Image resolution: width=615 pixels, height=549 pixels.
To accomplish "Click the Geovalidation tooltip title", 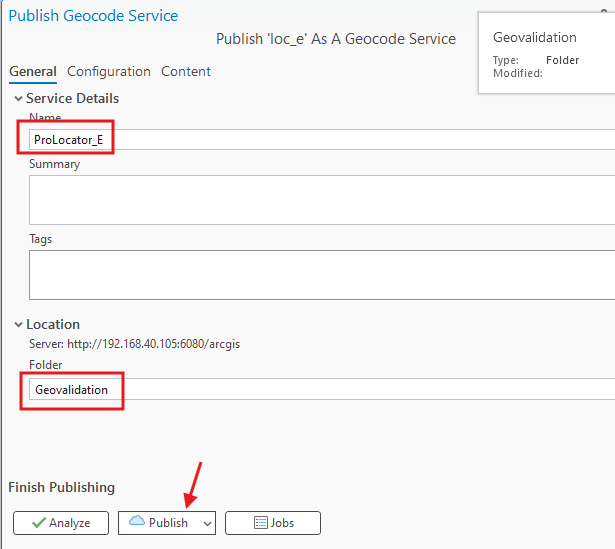I will (x=535, y=37).
